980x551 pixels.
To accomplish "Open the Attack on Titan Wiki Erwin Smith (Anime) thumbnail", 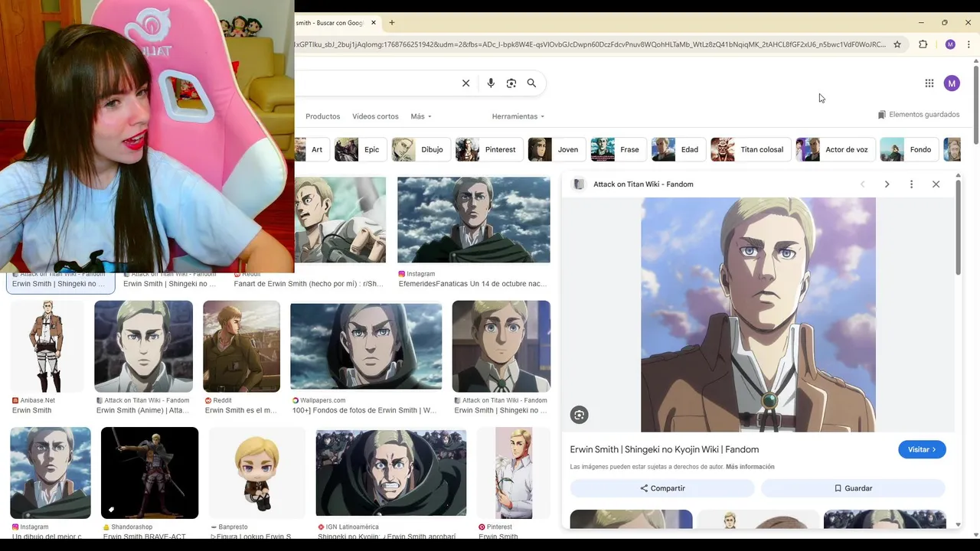I will [x=143, y=346].
